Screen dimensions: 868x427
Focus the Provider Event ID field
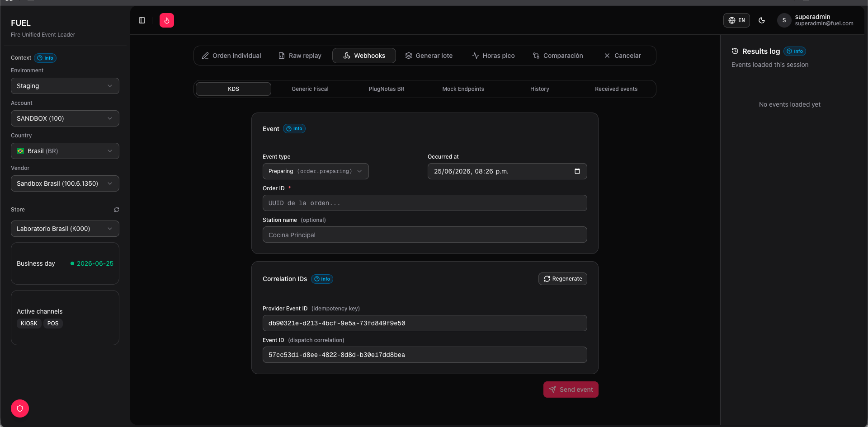click(x=425, y=323)
